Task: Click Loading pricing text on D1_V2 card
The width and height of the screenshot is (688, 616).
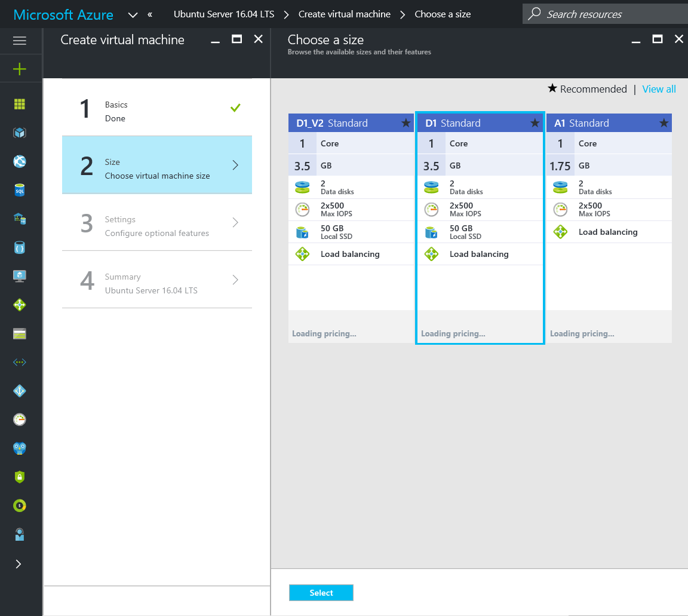Action: coord(324,333)
